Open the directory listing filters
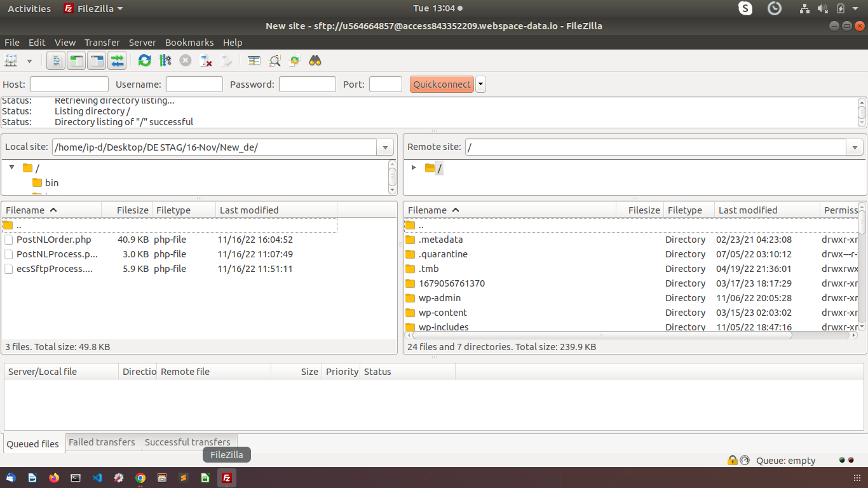 254,61
